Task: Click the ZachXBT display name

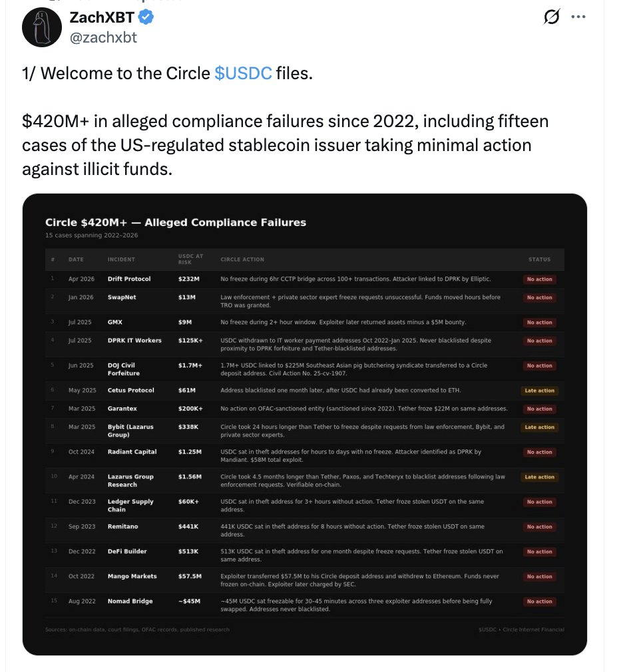Action: click(101, 18)
